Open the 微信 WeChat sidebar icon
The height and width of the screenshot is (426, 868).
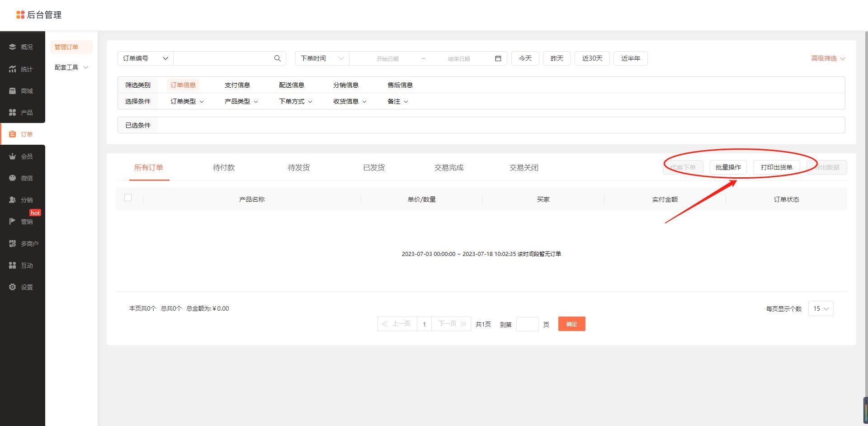12,178
